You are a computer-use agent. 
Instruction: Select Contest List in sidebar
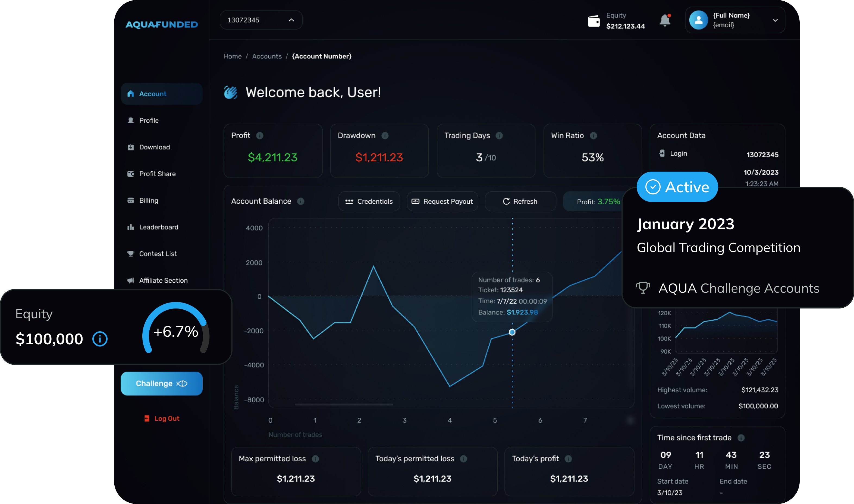[x=158, y=254]
